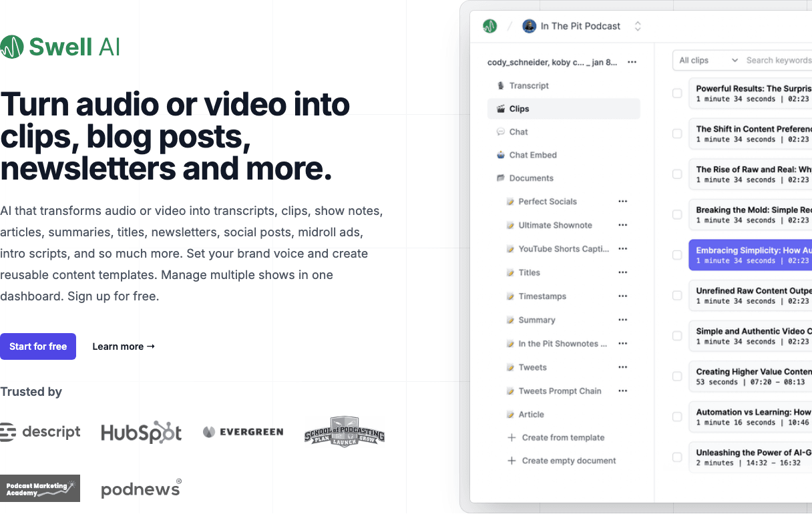812x514 pixels.
Task: Click the microphone icon beside Transcript
Action: (x=501, y=85)
